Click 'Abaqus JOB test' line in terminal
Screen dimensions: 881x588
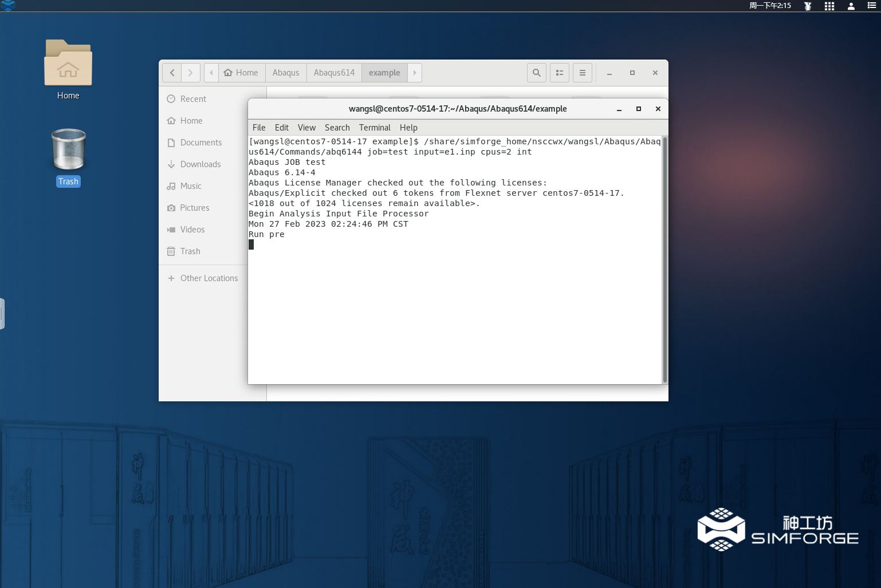click(x=287, y=162)
